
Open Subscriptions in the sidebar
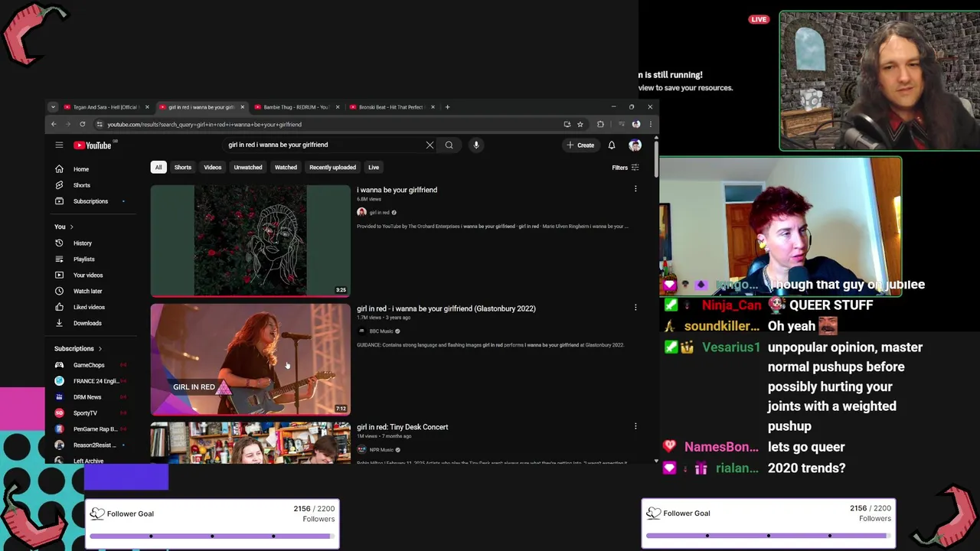tap(90, 201)
